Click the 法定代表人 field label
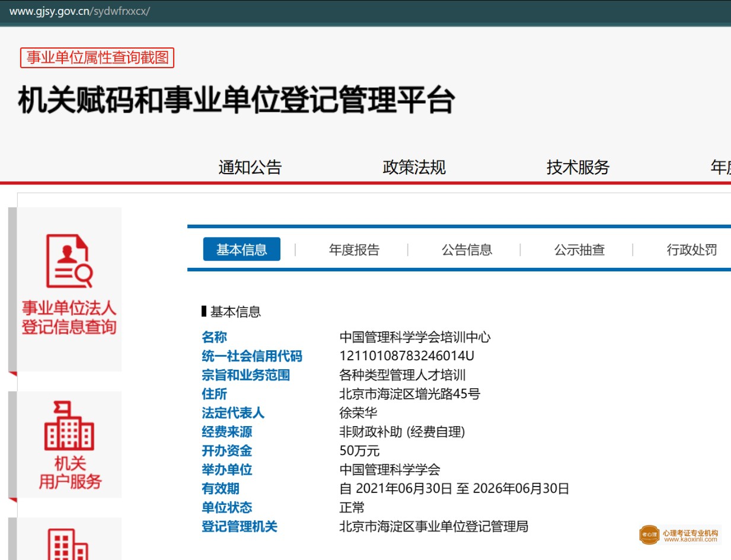 tap(233, 414)
